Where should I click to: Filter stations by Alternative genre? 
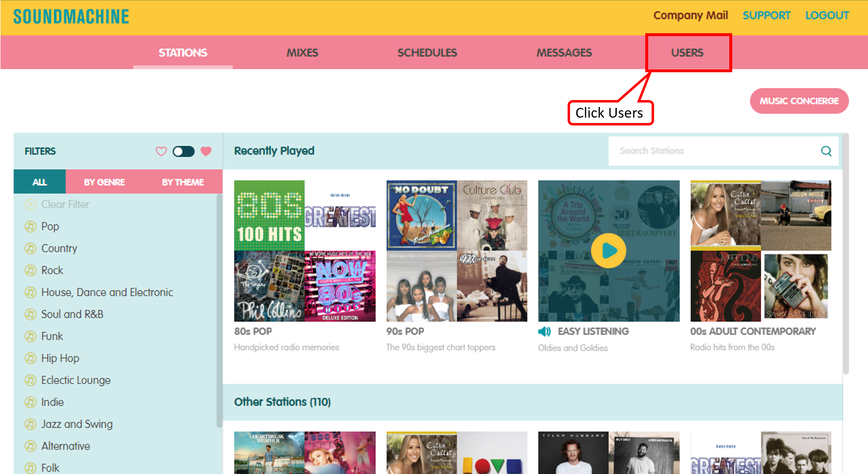click(65, 446)
